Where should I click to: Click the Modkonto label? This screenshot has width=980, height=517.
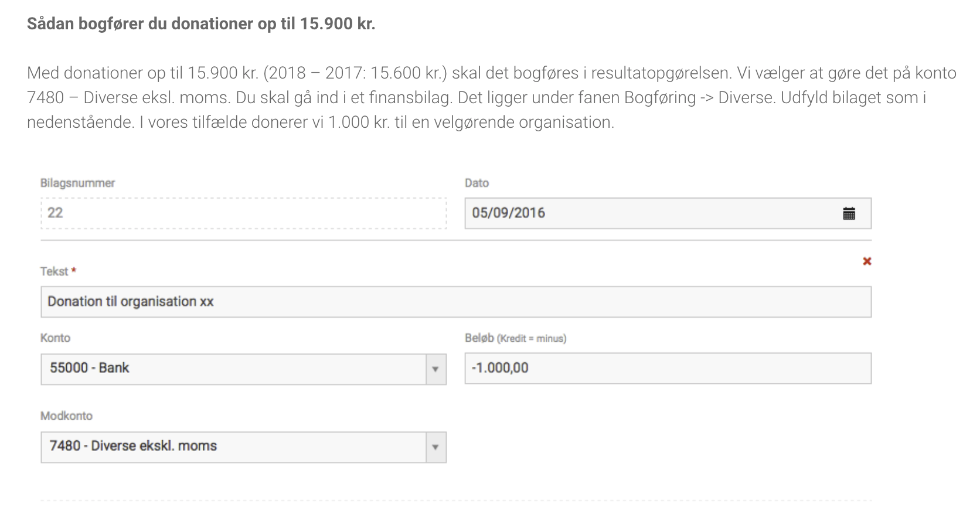(x=66, y=416)
